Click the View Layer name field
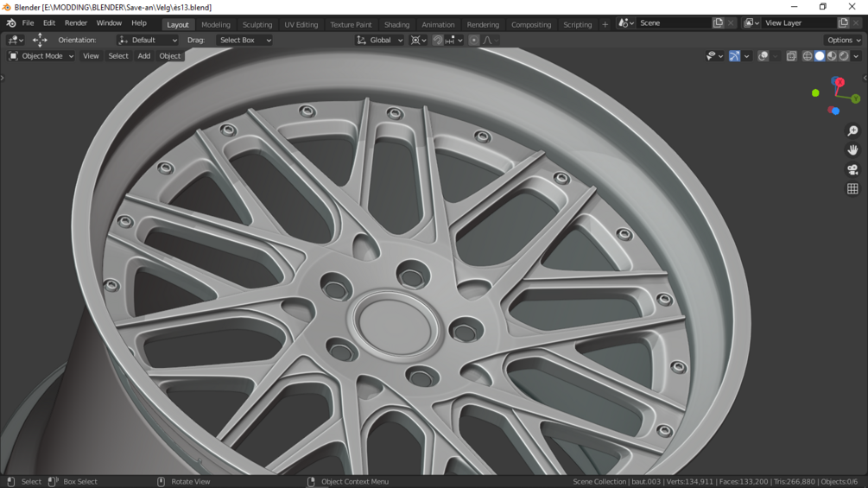Screen dimensions: 868x488 799,23
